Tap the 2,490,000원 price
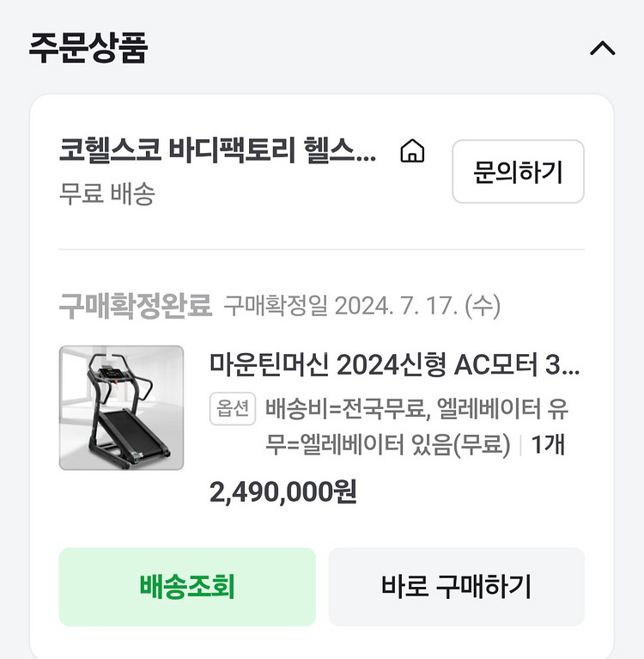Screen dimensions: 644x659 tap(283, 492)
